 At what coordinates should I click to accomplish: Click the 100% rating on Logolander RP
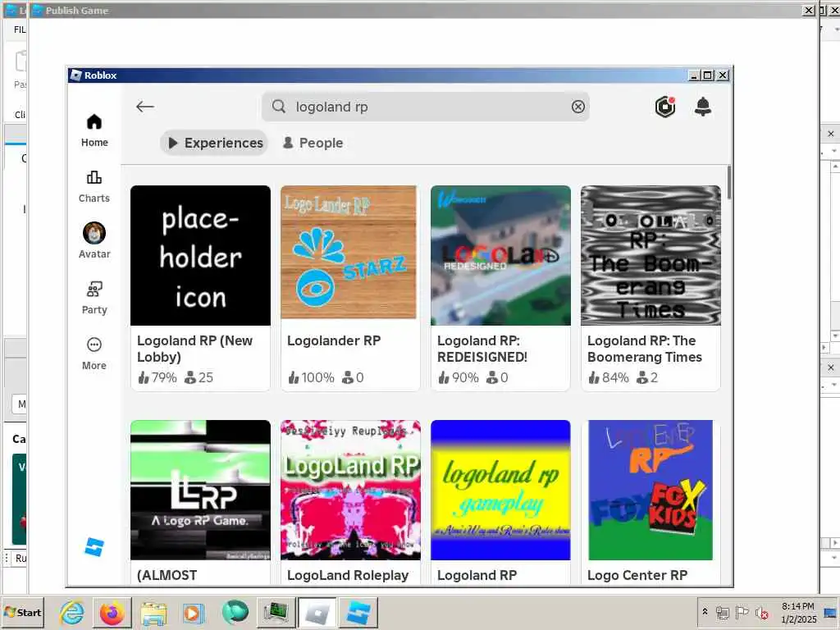coord(311,377)
